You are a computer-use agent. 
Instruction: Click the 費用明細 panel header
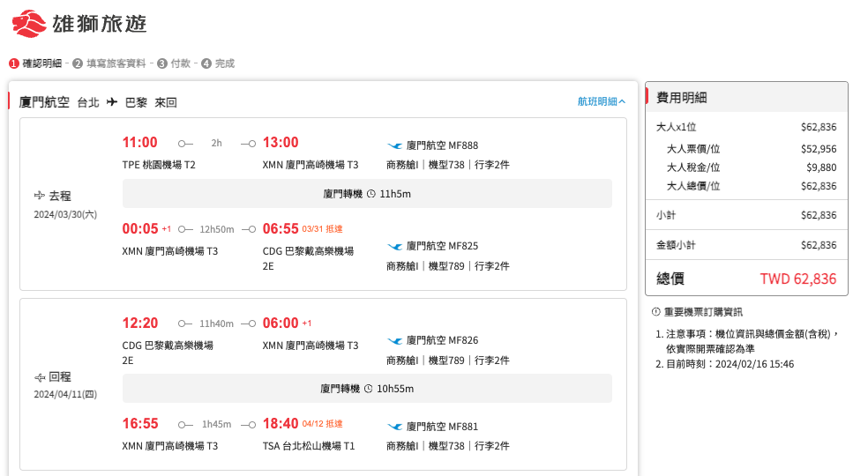click(747, 98)
